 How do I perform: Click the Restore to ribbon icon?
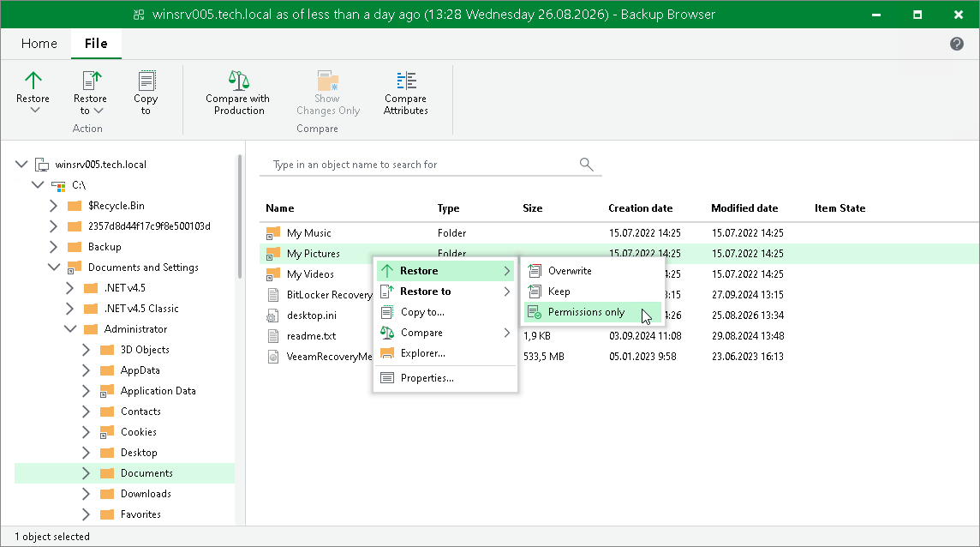[x=92, y=80]
